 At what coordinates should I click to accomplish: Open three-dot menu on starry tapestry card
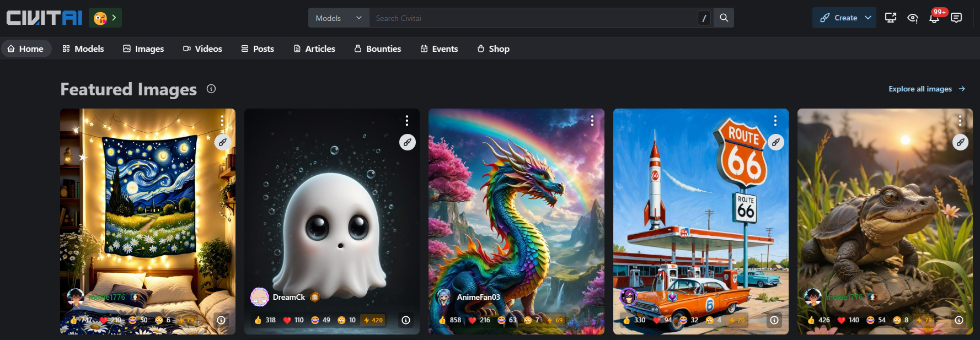(x=222, y=121)
